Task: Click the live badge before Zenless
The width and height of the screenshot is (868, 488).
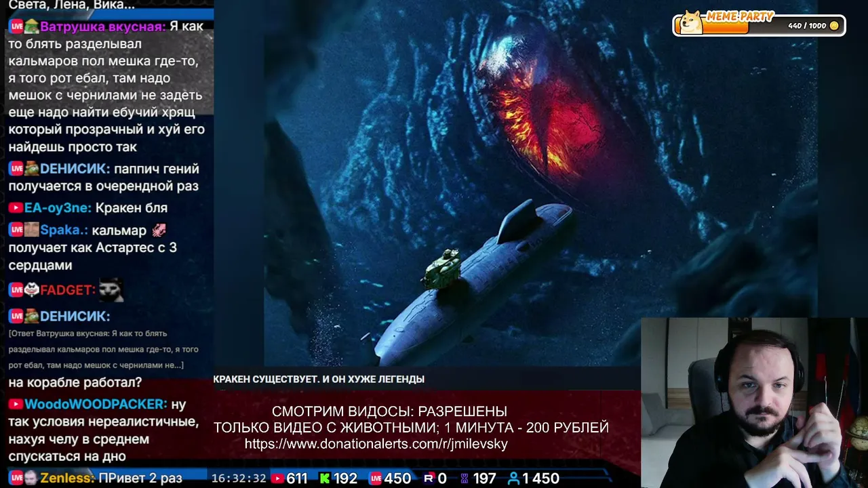Action: pyautogui.click(x=16, y=478)
